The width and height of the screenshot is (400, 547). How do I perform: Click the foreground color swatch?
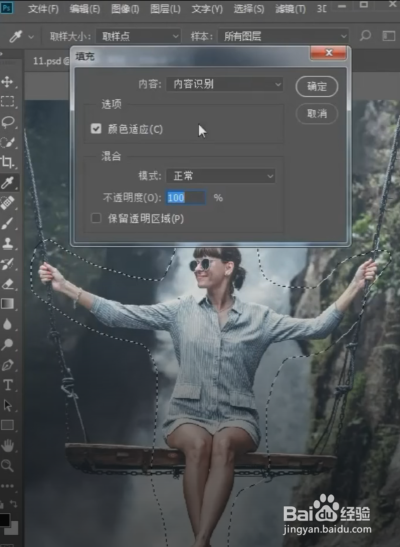pyautogui.click(x=5, y=520)
